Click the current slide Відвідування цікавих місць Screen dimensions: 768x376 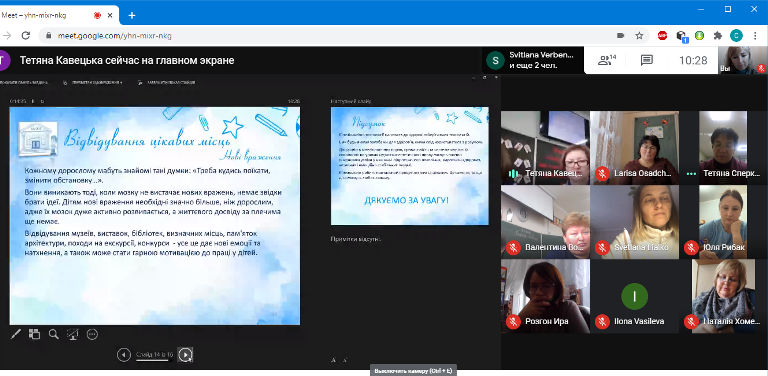click(155, 216)
